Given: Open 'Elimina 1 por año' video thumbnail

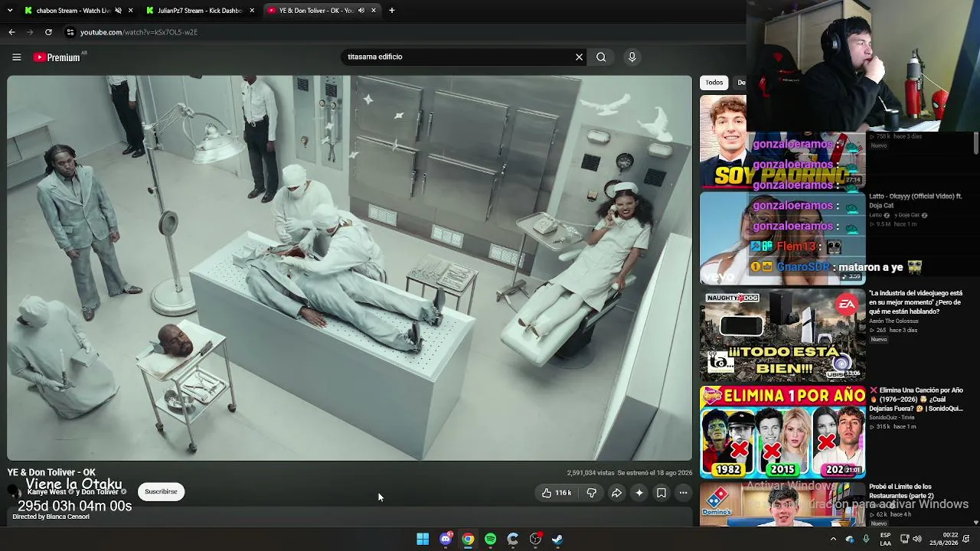Looking at the screenshot, I should pos(782,432).
